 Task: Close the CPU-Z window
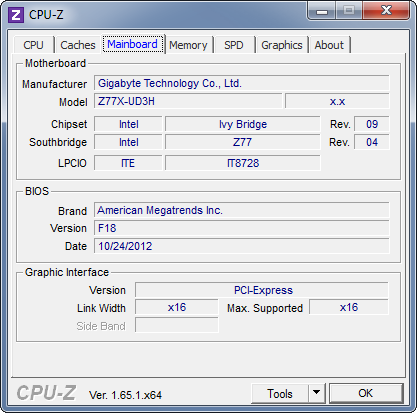coord(386,11)
